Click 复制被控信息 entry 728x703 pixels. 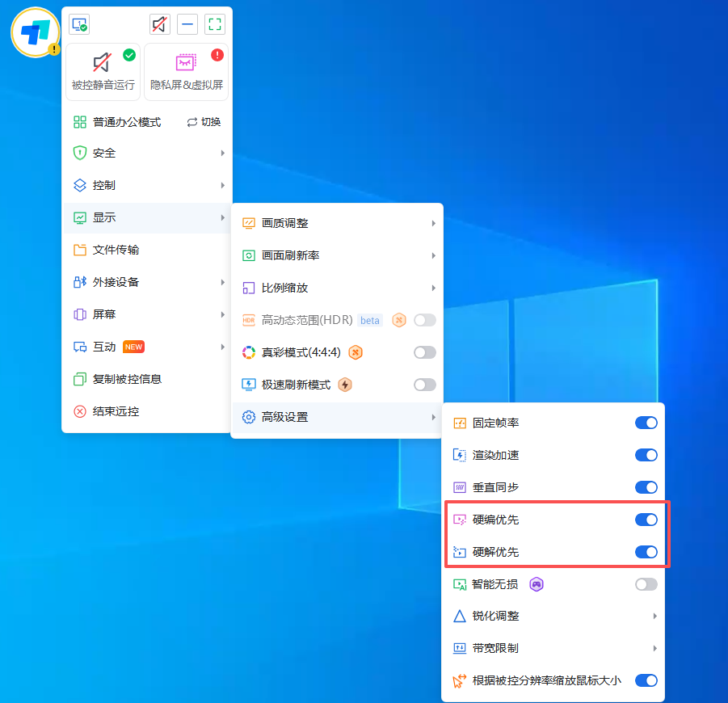[x=147, y=379]
